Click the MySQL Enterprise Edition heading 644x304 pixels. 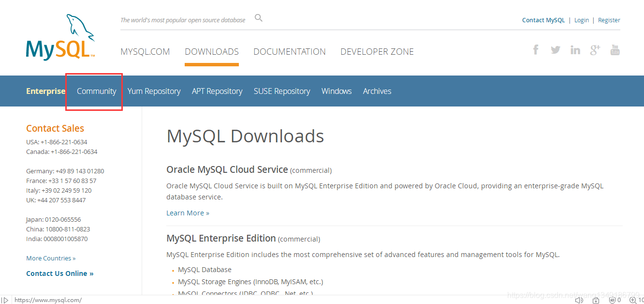point(221,238)
